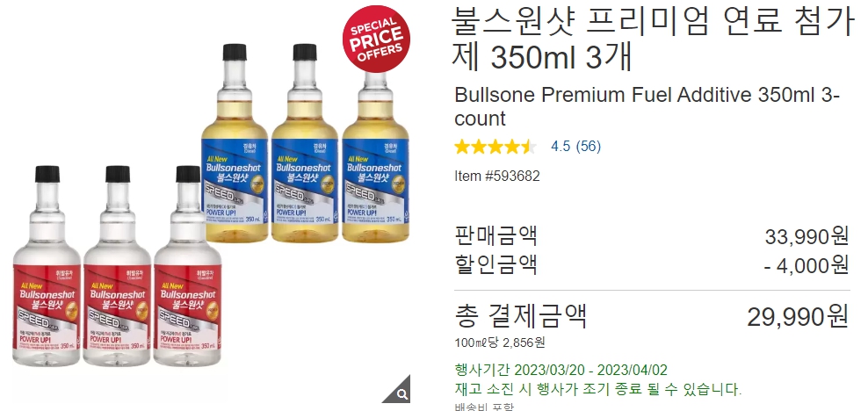
Task: Click the star rating icons
Action: pos(495,147)
